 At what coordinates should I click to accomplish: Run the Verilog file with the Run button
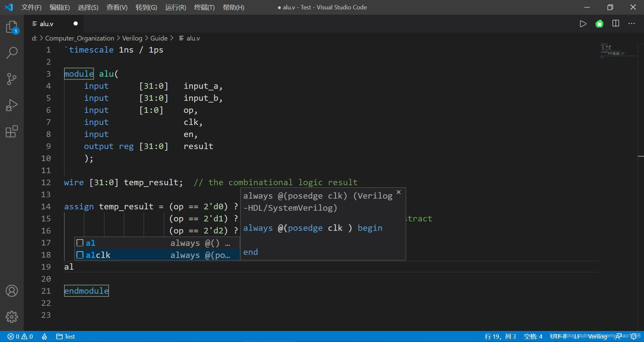[583, 23]
